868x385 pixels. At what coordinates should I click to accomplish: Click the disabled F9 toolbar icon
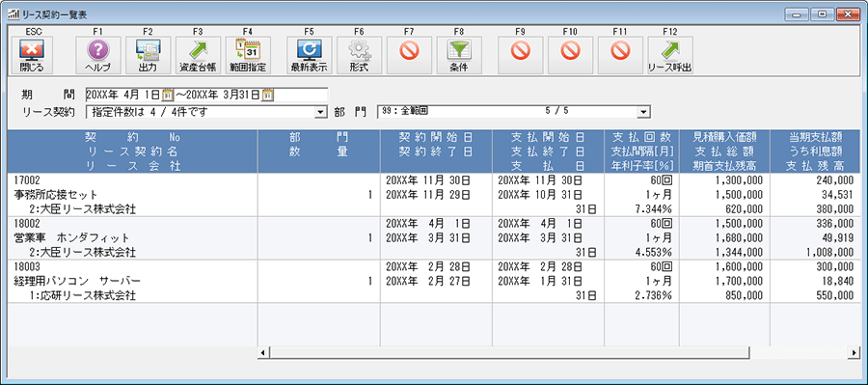pos(521,56)
